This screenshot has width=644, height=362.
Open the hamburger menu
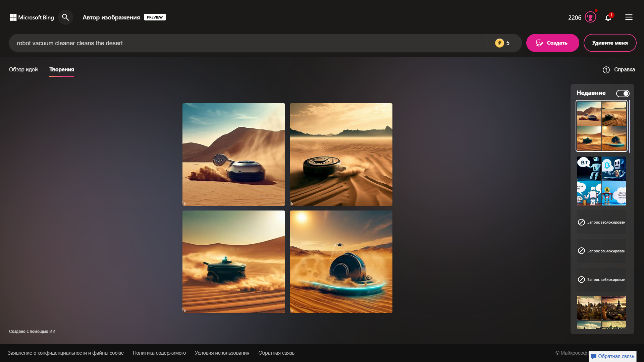629,17
